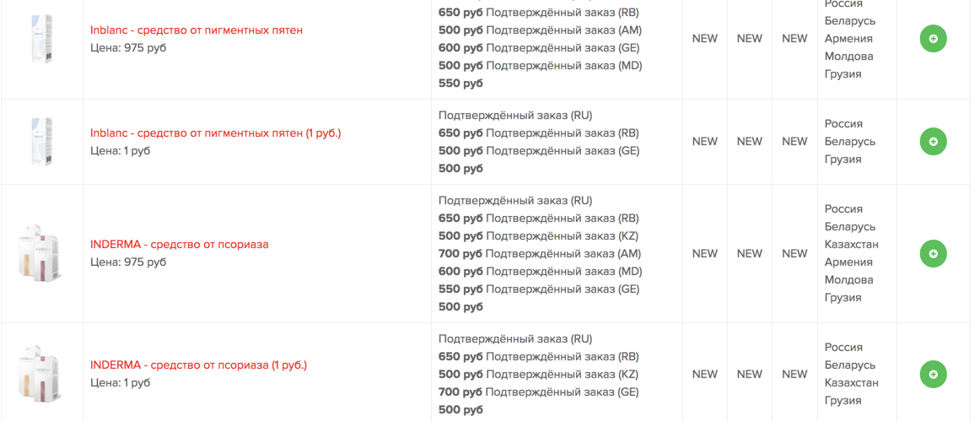Click first NEW label in Inblanc 975 руб row

pos(705,39)
